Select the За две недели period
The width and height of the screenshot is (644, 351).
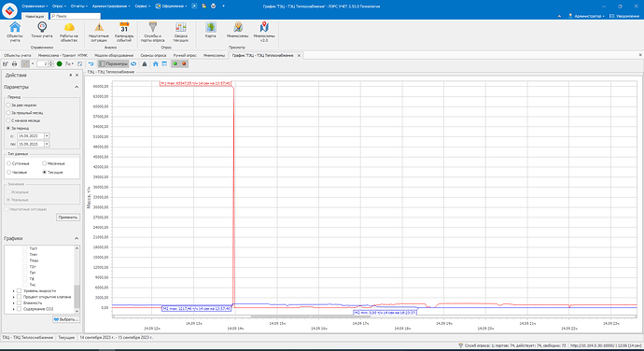8,105
